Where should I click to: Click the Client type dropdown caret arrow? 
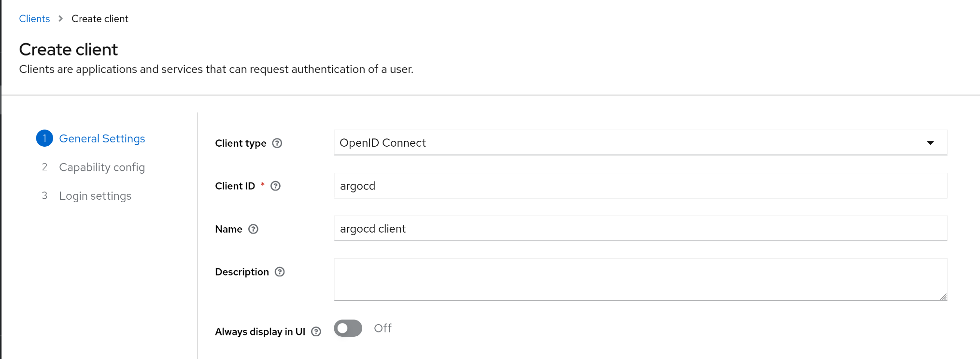point(930,143)
